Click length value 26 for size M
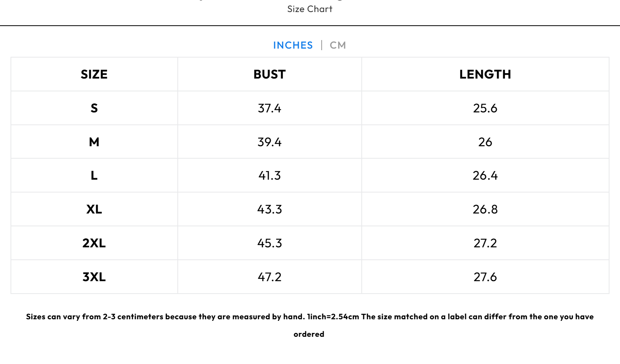The height and width of the screenshot is (364, 620). (485, 142)
